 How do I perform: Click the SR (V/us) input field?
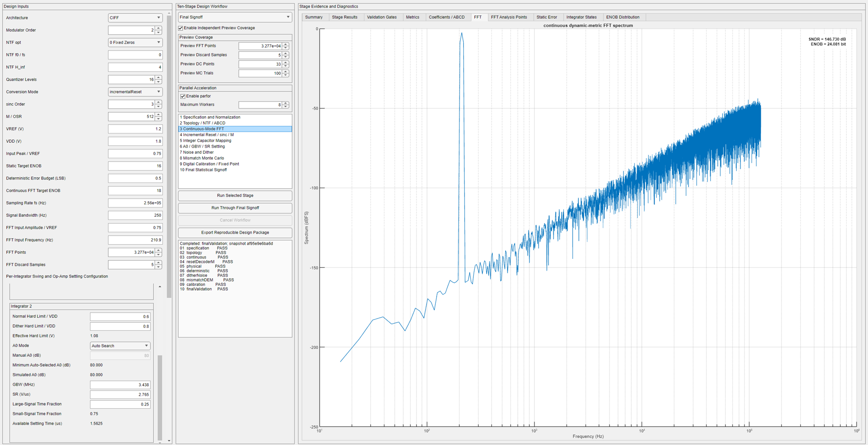(120, 394)
